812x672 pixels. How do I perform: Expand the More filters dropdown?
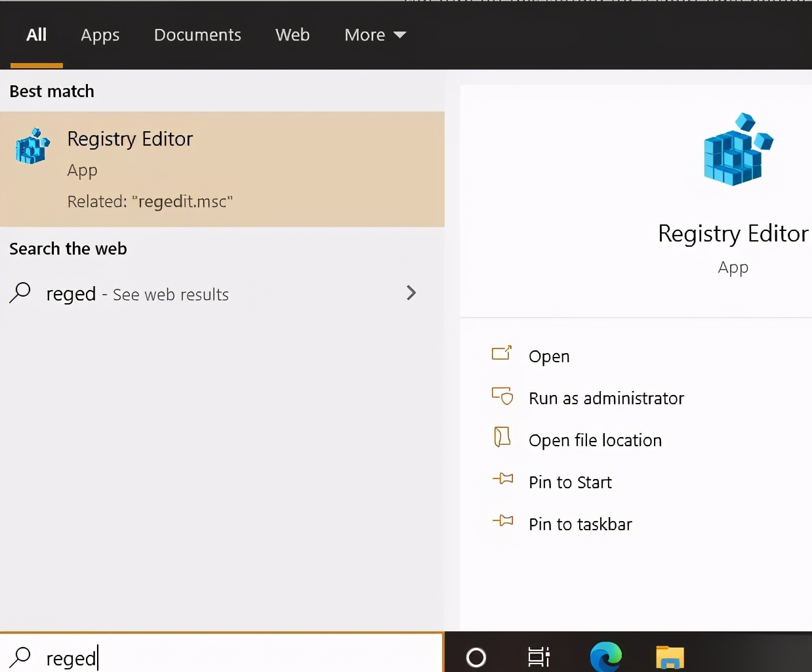[x=375, y=35]
